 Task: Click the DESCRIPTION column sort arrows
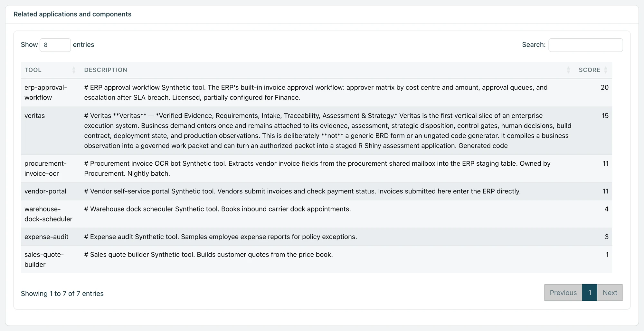pos(568,70)
